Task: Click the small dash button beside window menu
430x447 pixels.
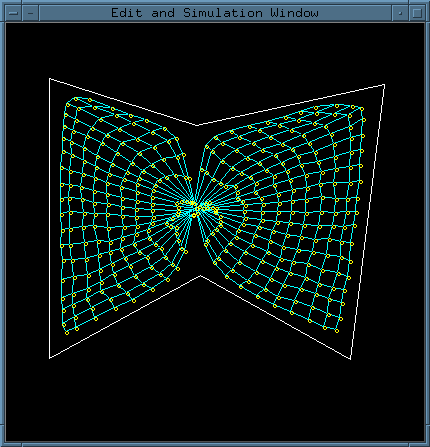Action: point(31,13)
